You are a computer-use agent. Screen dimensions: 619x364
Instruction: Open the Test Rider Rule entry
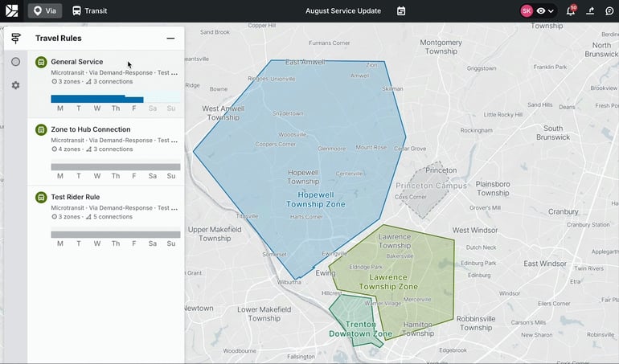point(76,197)
